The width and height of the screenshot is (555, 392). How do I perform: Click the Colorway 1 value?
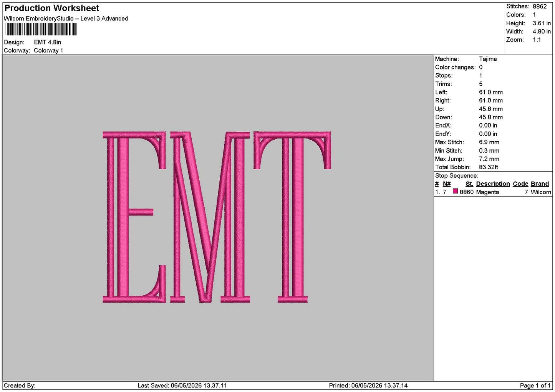(x=48, y=50)
